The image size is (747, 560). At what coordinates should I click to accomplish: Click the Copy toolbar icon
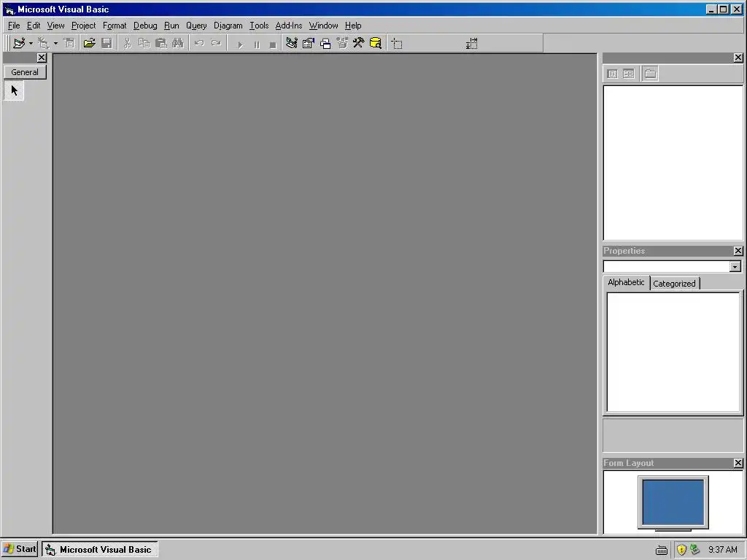144,43
